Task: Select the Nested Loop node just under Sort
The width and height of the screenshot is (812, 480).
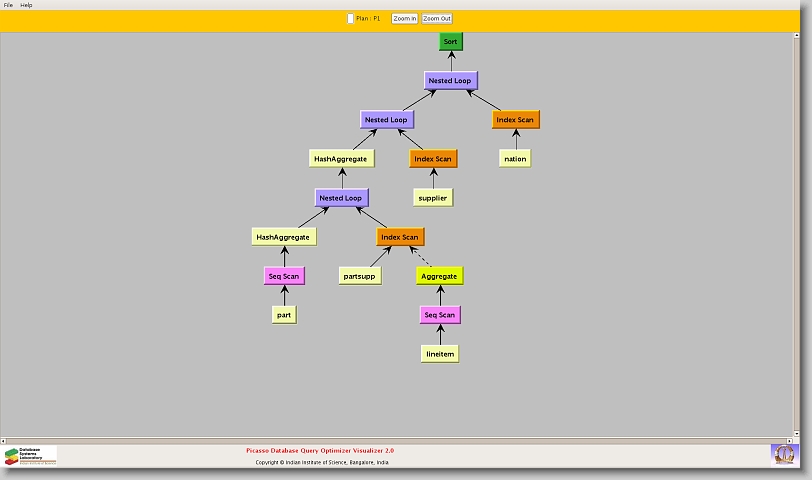Action: (x=450, y=80)
